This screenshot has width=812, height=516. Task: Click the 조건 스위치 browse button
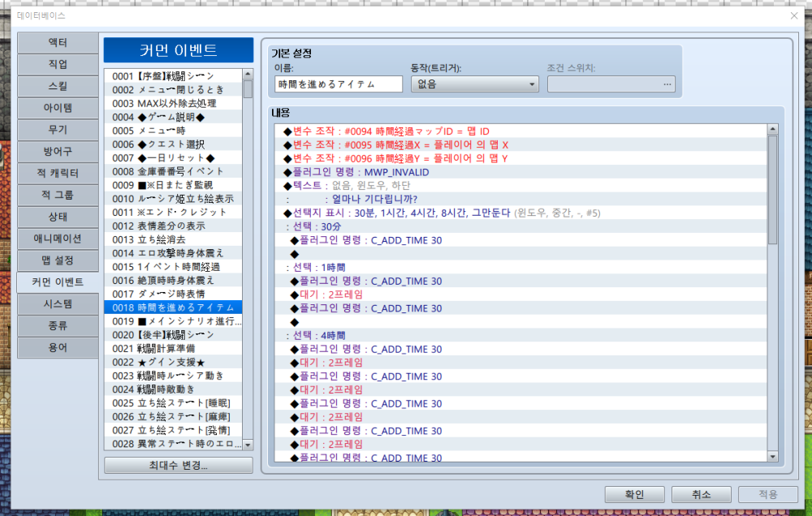coord(666,84)
